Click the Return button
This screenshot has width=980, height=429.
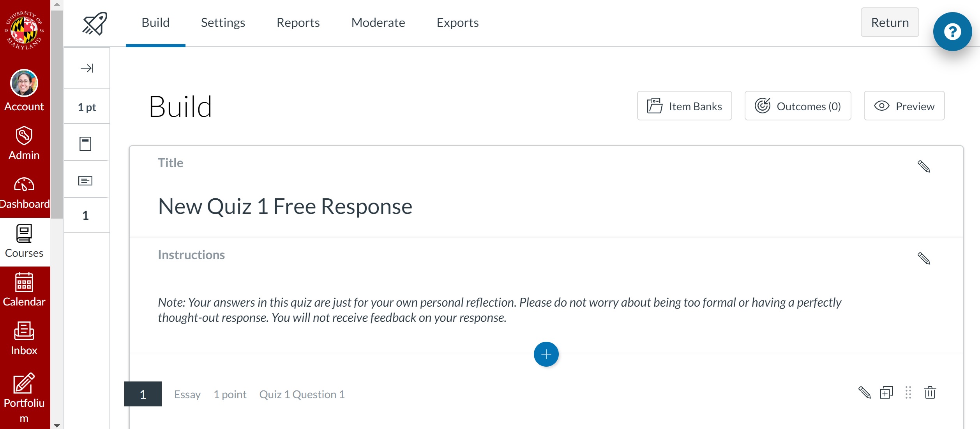coord(890,23)
